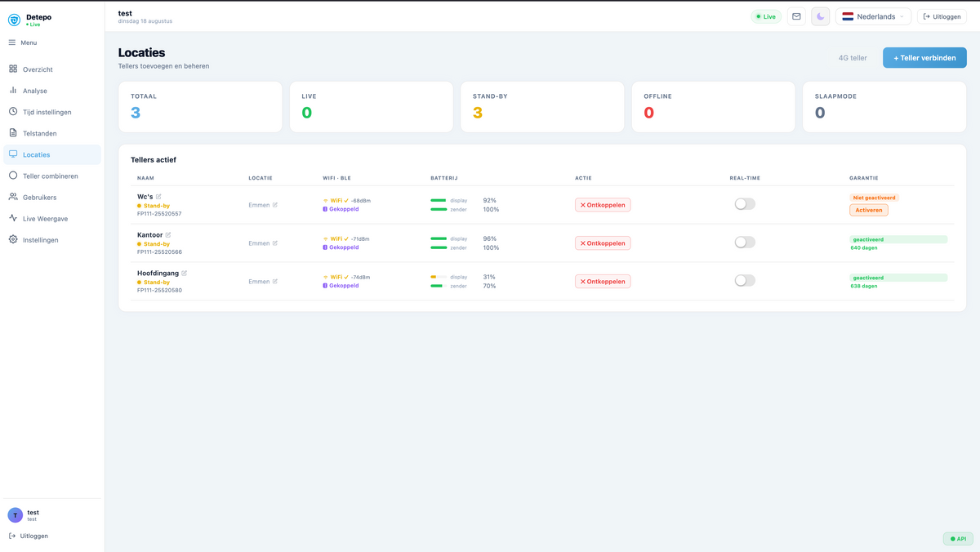Click Uitloggen at the sidebar bottom
The height and width of the screenshot is (552, 980).
29,536
